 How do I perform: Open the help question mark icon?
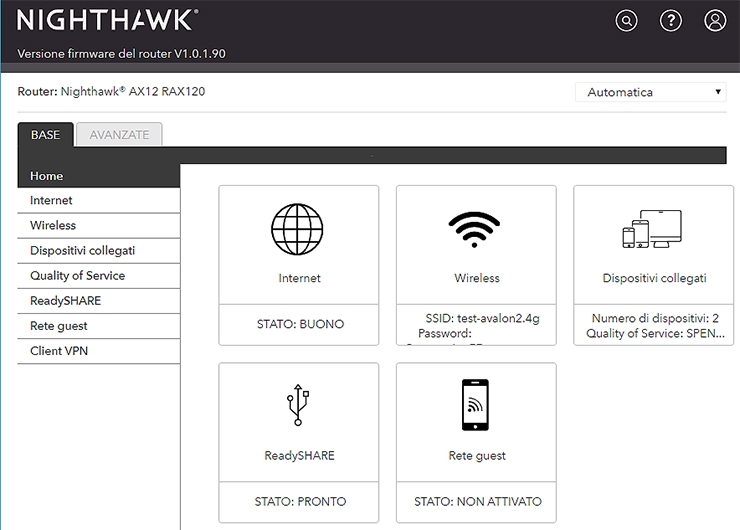671,21
